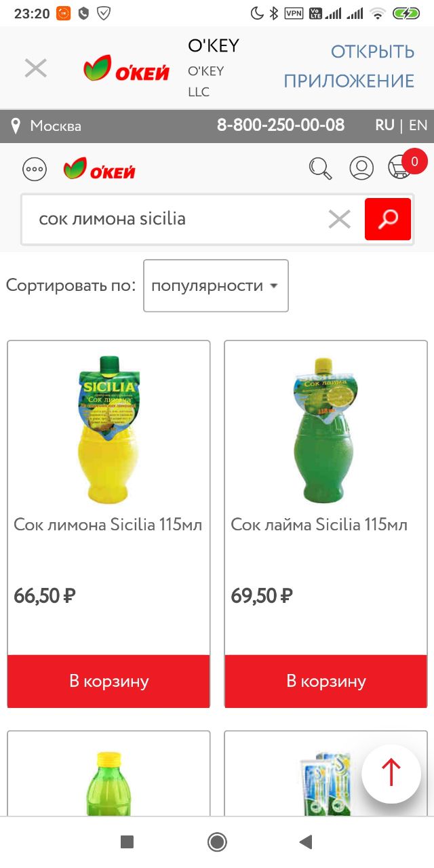434x868 pixels.
Task: Tap the magnifier icon in the header
Action: [x=321, y=167]
